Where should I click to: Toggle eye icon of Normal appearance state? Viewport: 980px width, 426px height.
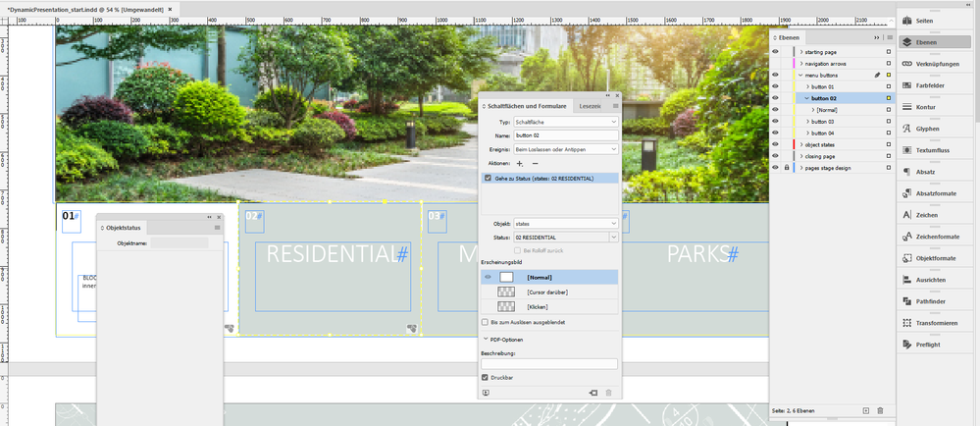[489, 277]
